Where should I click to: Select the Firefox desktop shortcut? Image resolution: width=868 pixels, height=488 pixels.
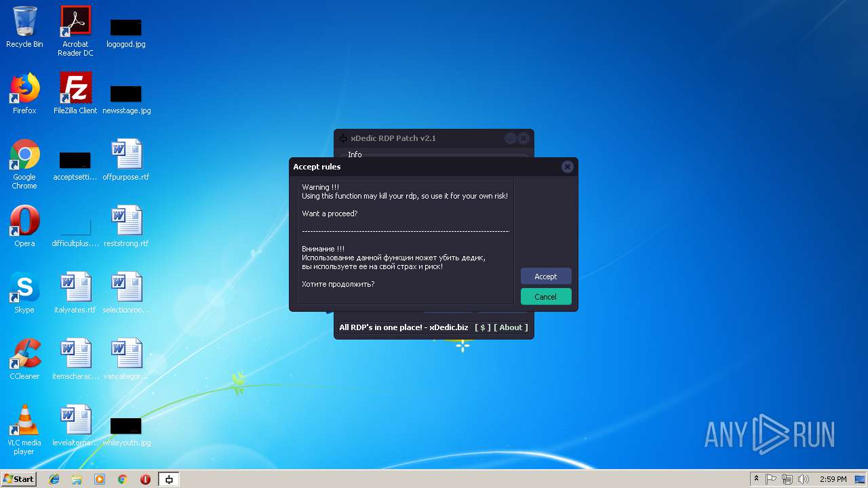(x=24, y=94)
